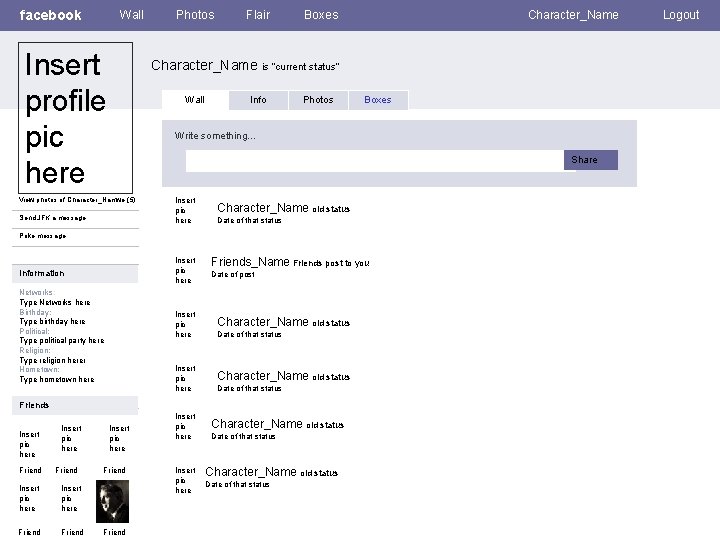Click the 'Type political party here' text
Screen dimensions: 720x540
[62, 340]
